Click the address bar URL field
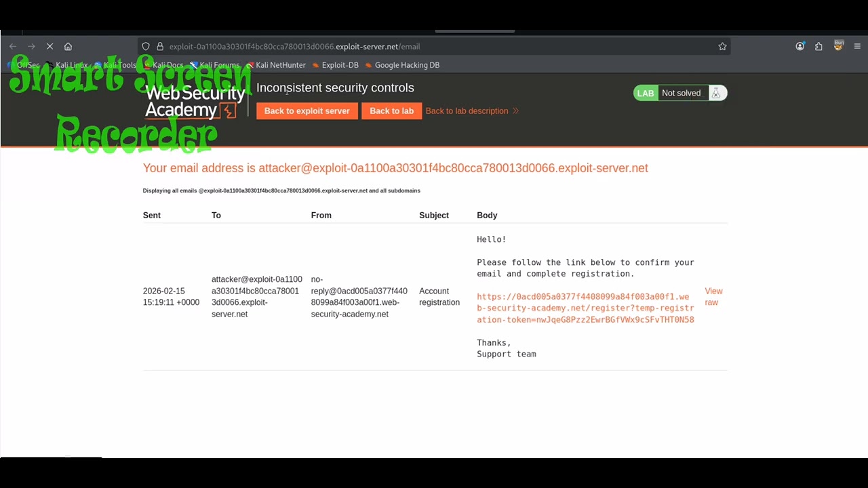The height and width of the screenshot is (488, 868). (434, 47)
